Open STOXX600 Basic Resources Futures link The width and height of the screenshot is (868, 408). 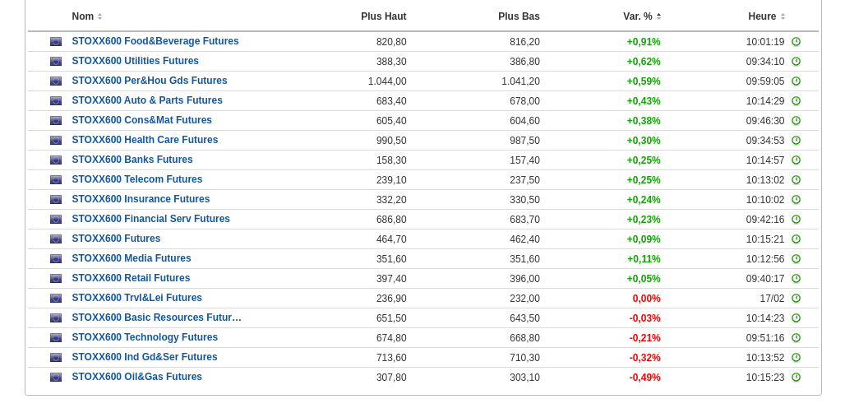[156, 318]
